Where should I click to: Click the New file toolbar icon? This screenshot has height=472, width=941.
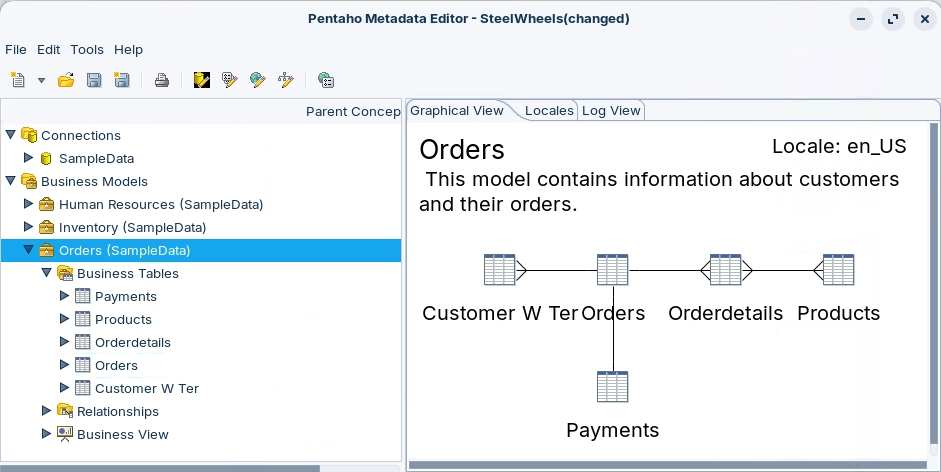(17, 80)
